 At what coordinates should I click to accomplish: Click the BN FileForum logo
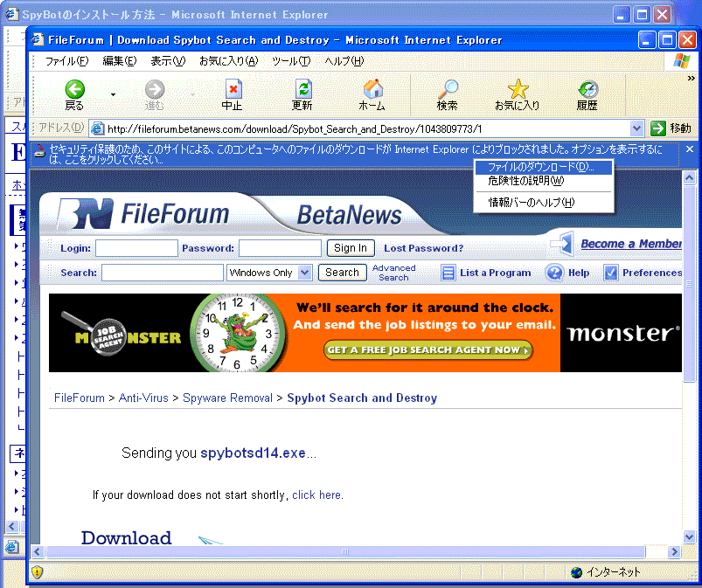pos(143,213)
